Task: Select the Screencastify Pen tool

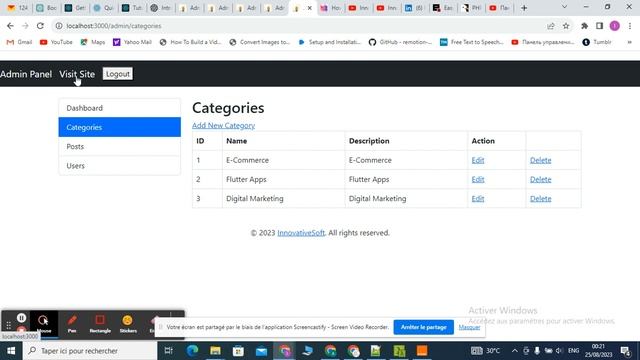Action: click(72, 324)
